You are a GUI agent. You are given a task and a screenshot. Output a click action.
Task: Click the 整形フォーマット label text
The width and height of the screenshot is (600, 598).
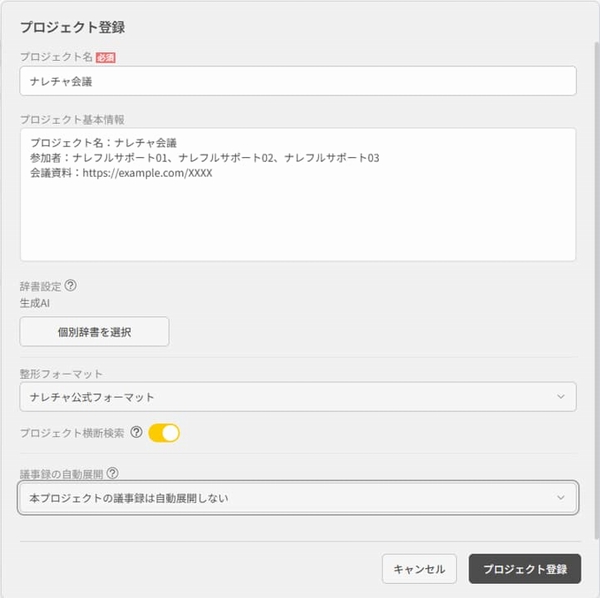pos(61,374)
